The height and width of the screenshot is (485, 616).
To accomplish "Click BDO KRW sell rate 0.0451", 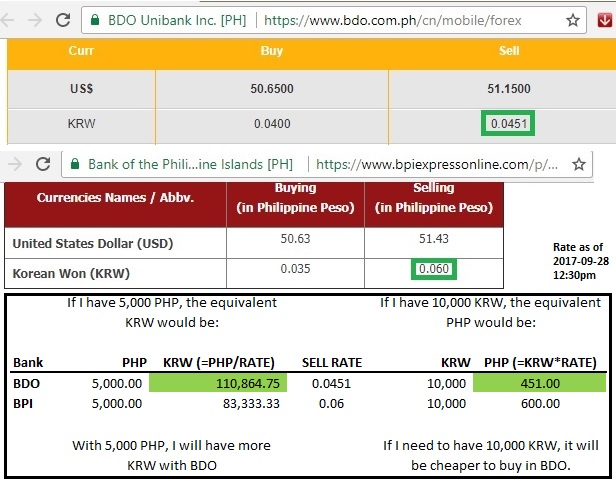I will click(508, 124).
